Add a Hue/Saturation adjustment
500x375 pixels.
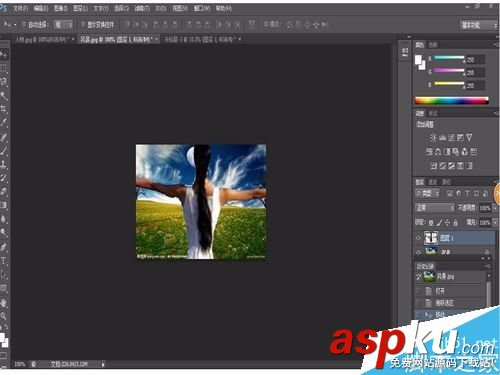(429, 152)
